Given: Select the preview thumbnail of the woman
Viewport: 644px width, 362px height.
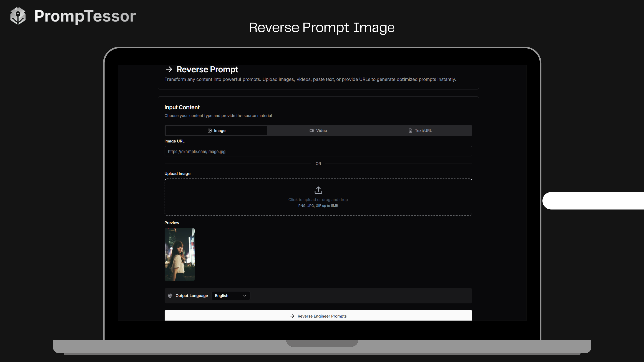Looking at the screenshot, I should (x=179, y=254).
